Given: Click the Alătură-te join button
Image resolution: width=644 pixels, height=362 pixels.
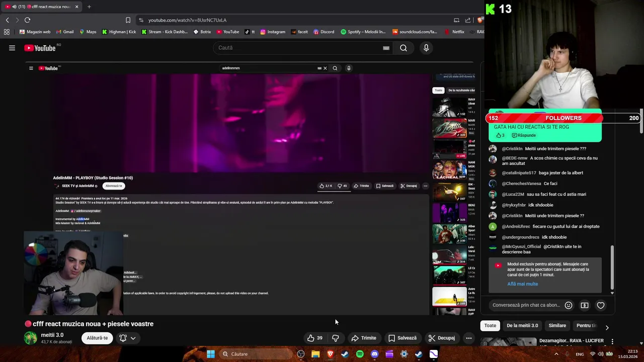Looking at the screenshot, I should click(97, 338).
